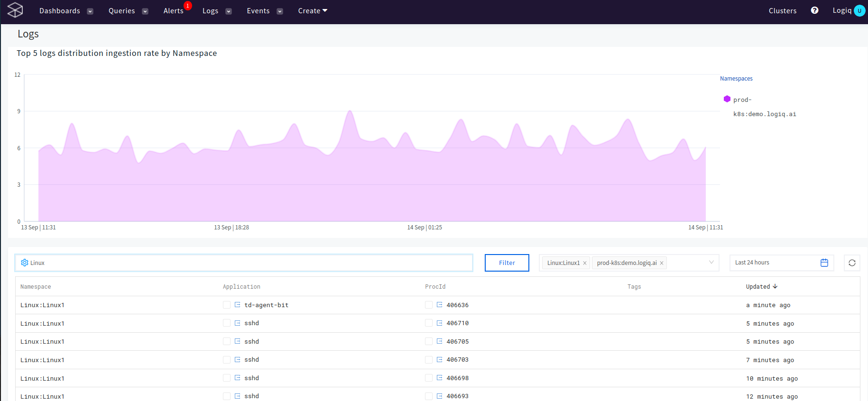Open the help question mark icon
This screenshot has height=401, width=868.
pos(814,10)
